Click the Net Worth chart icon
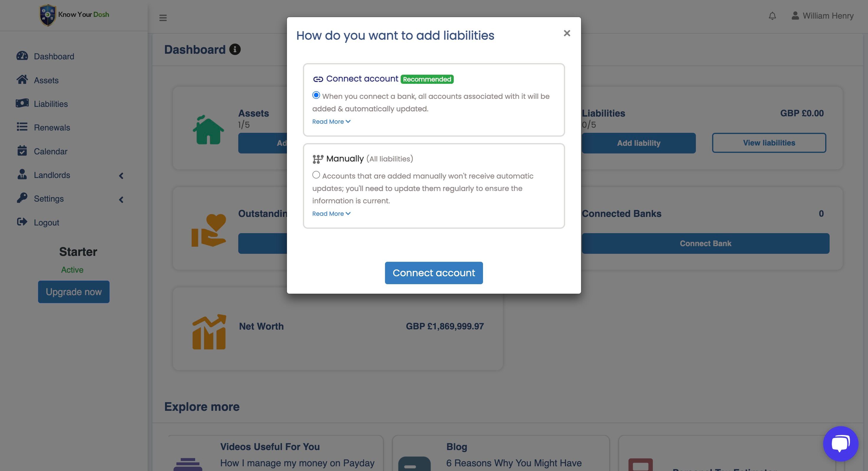 (x=209, y=332)
